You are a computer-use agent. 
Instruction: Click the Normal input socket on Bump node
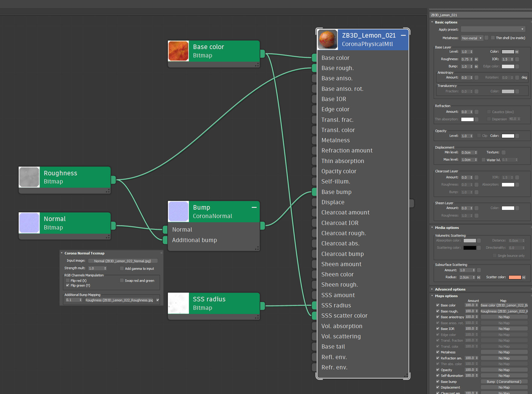[x=165, y=230]
